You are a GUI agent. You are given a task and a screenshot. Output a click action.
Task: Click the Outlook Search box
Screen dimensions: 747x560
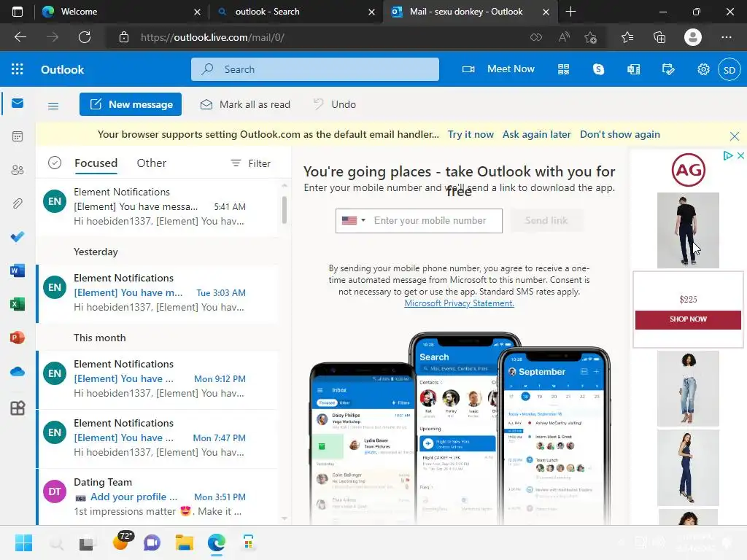coord(315,69)
